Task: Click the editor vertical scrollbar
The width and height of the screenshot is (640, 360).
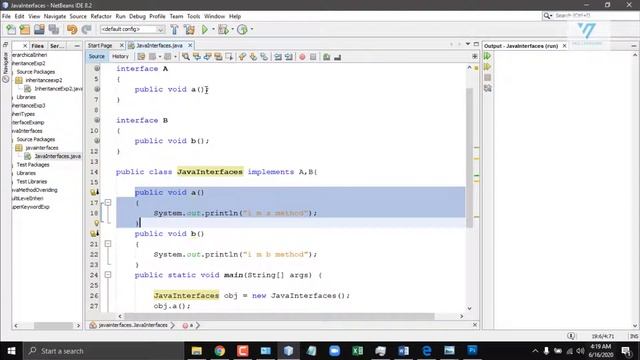Action: click(469, 157)
